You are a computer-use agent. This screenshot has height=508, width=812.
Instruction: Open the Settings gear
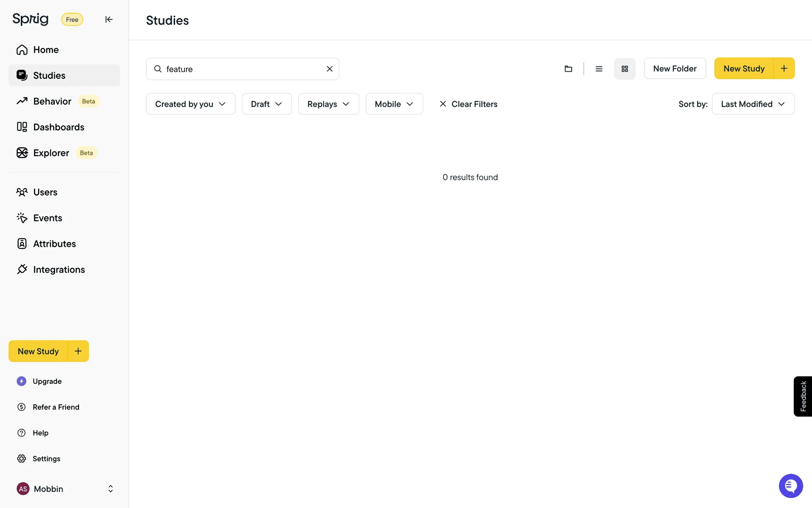click(x=46, y=458)
